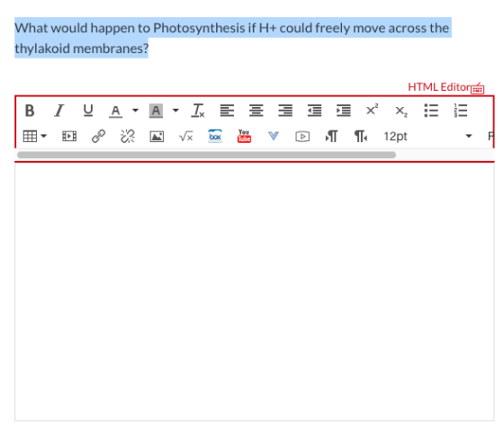Open text color dropdown arrow

point(135,111)
